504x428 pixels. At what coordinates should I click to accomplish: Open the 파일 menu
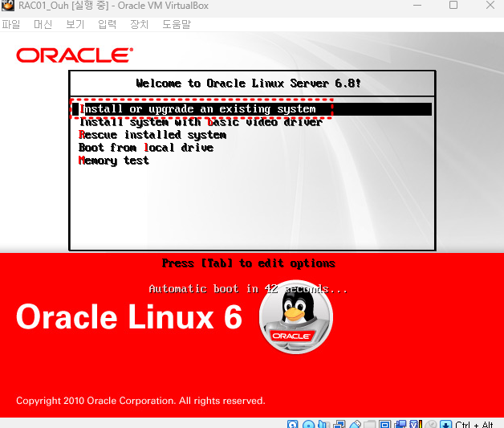[x=11, y=24]
